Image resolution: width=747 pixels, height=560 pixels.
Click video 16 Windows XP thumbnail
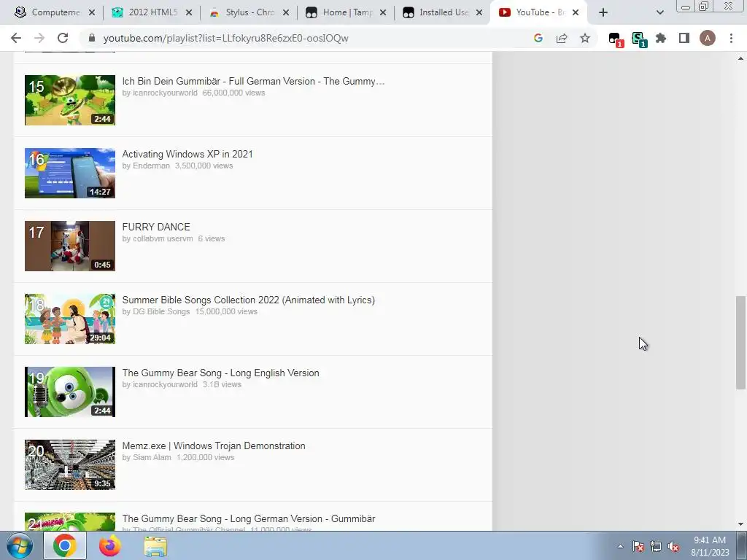click(70, 173)
